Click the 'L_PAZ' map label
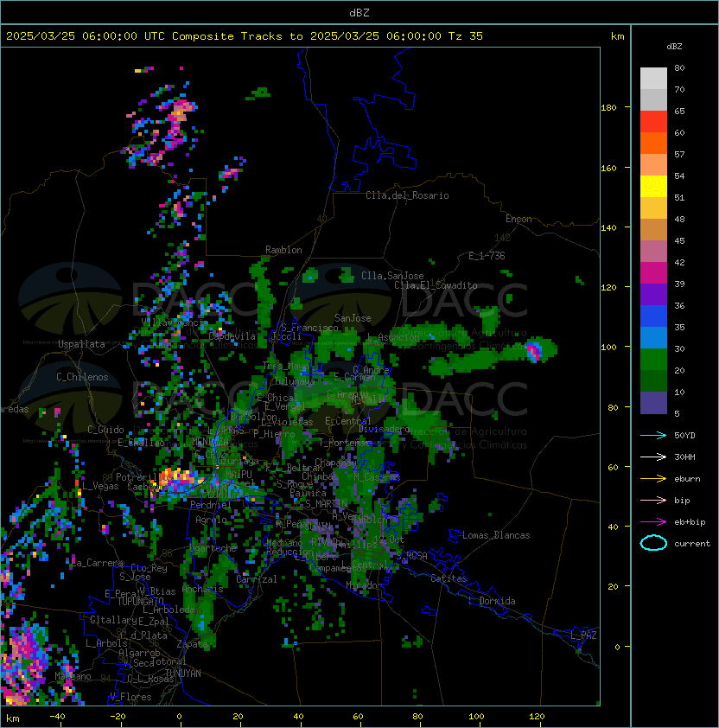719x728 pixels. pyautogui.click(x=583, y=635)
